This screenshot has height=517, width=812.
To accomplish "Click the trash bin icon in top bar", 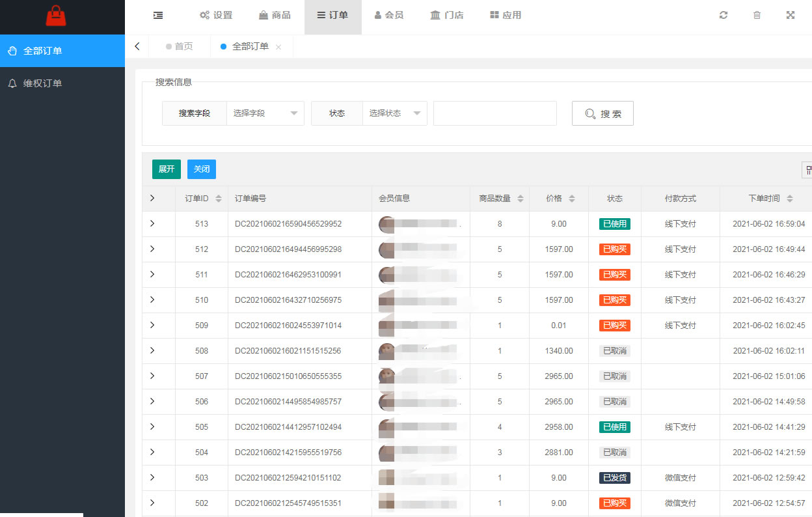I will click(x=757, y=15).
